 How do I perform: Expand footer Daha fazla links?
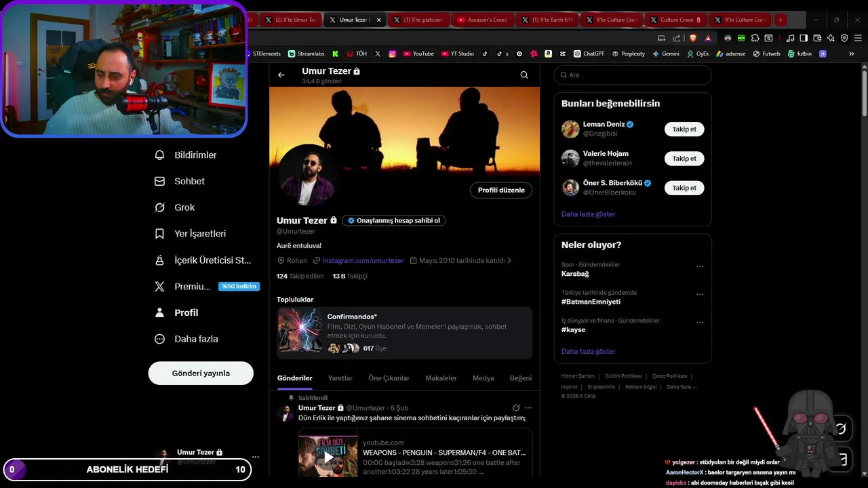[682, 387]
